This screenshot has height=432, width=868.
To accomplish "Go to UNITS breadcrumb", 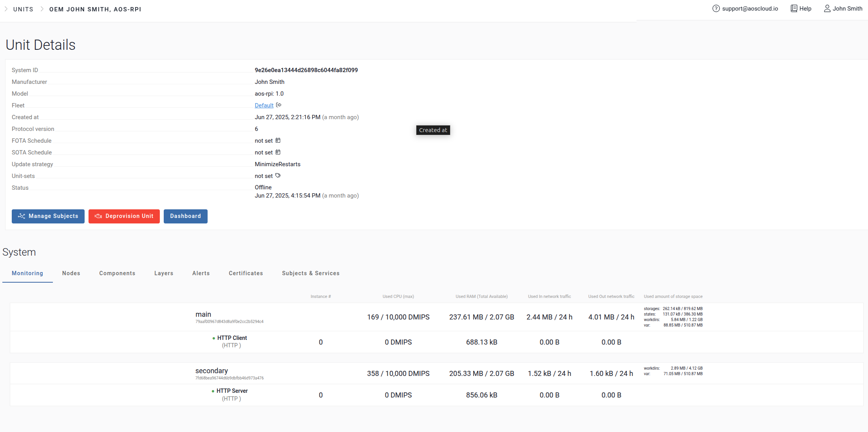I will (x=23, y=9).
